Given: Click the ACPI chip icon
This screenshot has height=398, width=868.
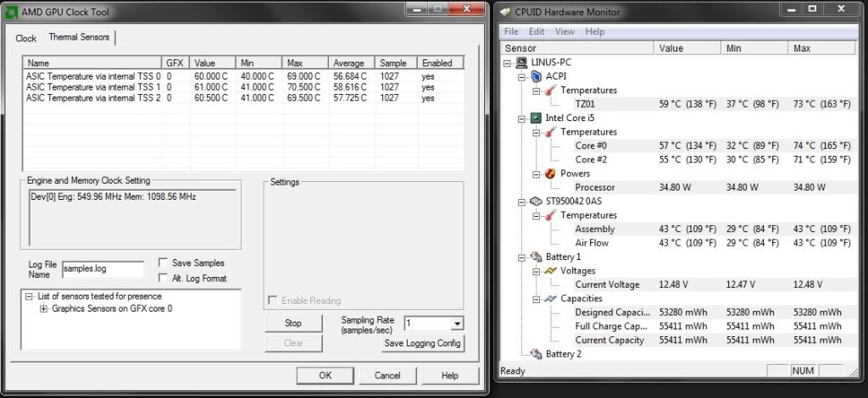Looking at the screenshot, I should pos(536,76).
